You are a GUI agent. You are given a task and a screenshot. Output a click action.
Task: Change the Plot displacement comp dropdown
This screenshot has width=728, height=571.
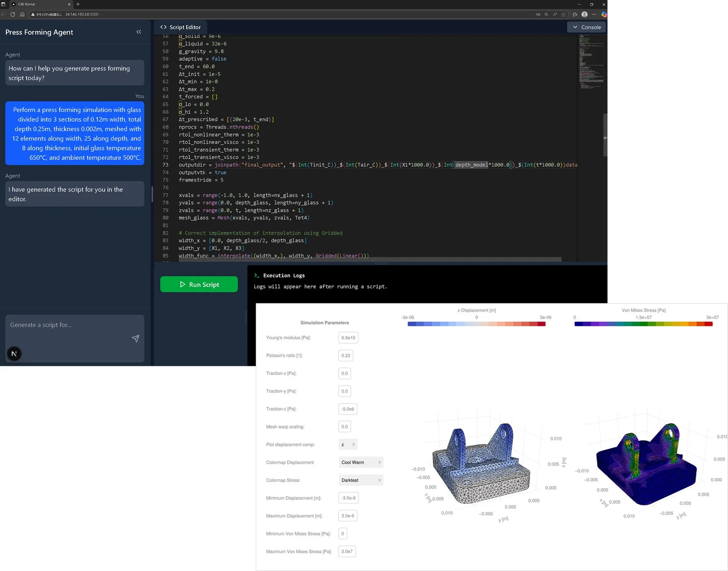coord(347,444)
